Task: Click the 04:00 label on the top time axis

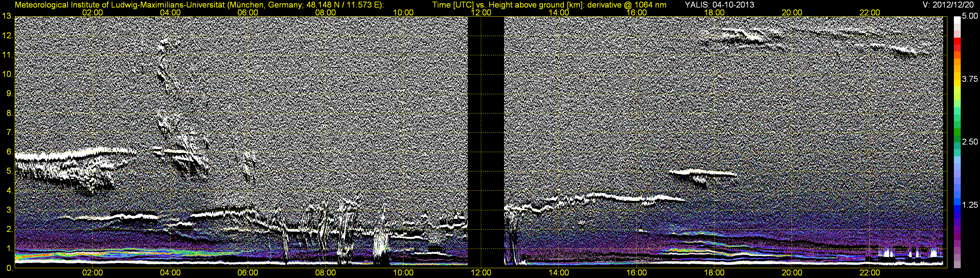Action: click(x=170, y=12)
